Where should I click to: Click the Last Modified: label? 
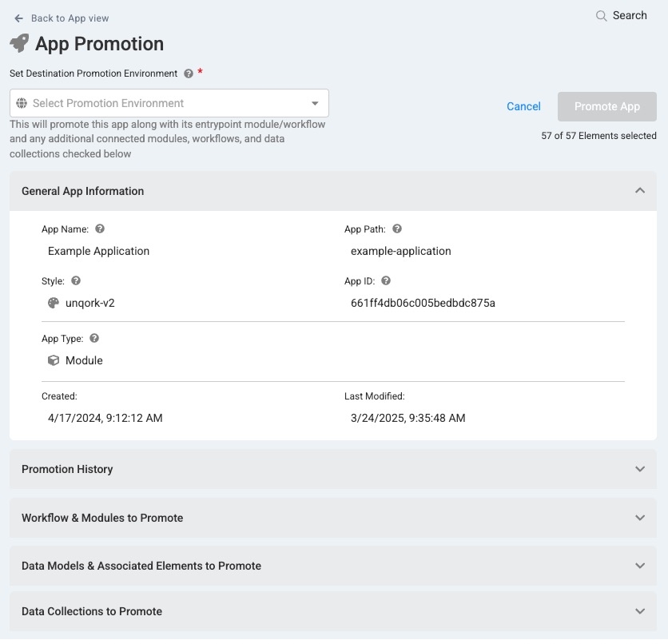[375, 396]
